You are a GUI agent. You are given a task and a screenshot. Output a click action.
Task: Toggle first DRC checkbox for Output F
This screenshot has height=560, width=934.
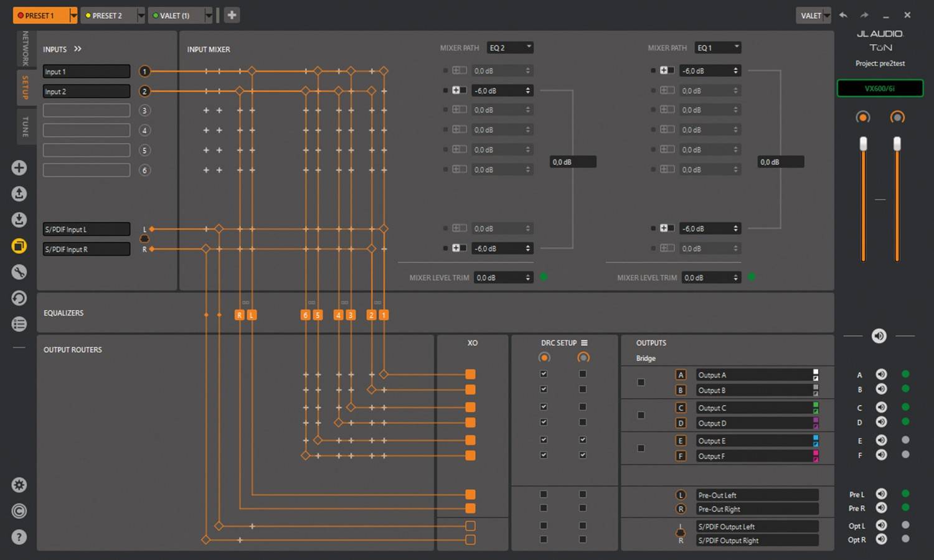pyautogui.click(x=544, y=455)
